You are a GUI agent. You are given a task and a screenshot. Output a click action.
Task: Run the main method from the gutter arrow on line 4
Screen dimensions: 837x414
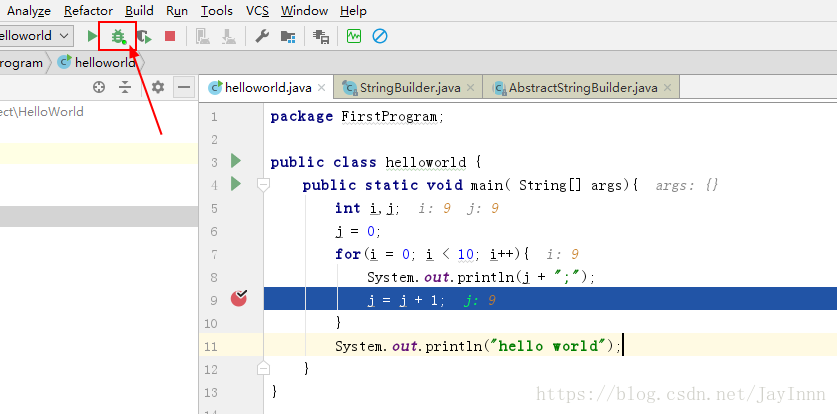coord(235,184)
